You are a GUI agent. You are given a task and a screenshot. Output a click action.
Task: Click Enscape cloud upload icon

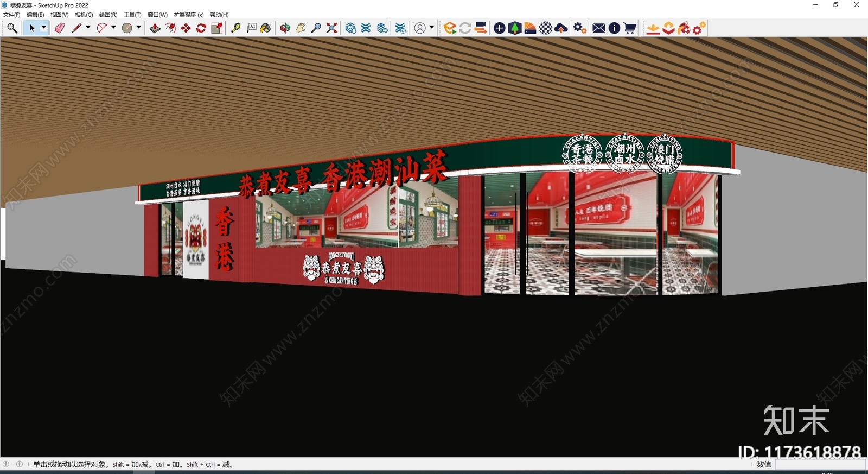coord(561,28)
